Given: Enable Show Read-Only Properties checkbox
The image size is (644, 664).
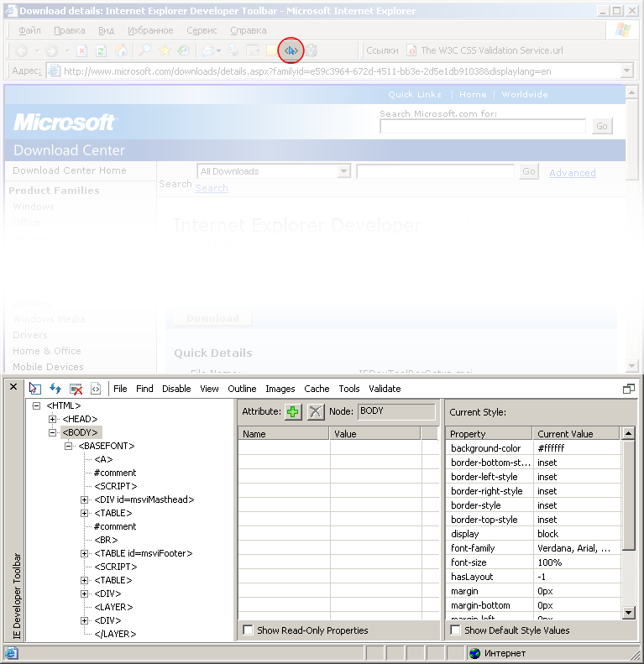Looking at the screenshot, I should pyautogui.click(x=248, y=630).
